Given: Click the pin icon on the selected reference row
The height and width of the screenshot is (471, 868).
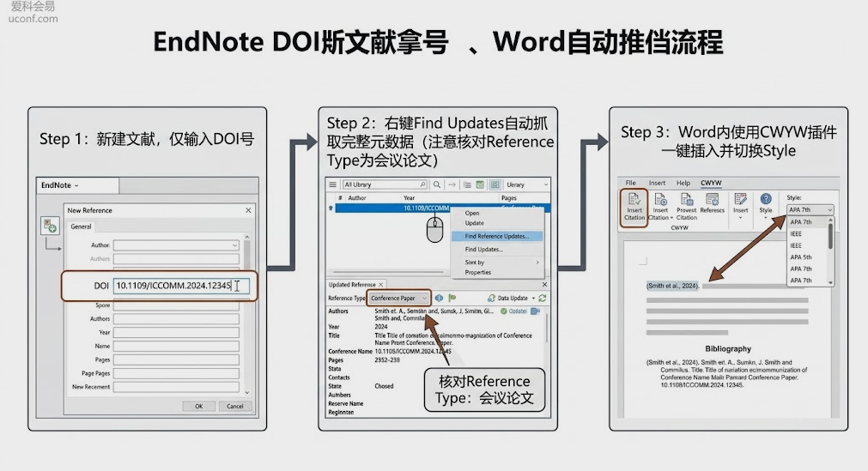Looking at the screenshot, I should click(x=331, y=208).
